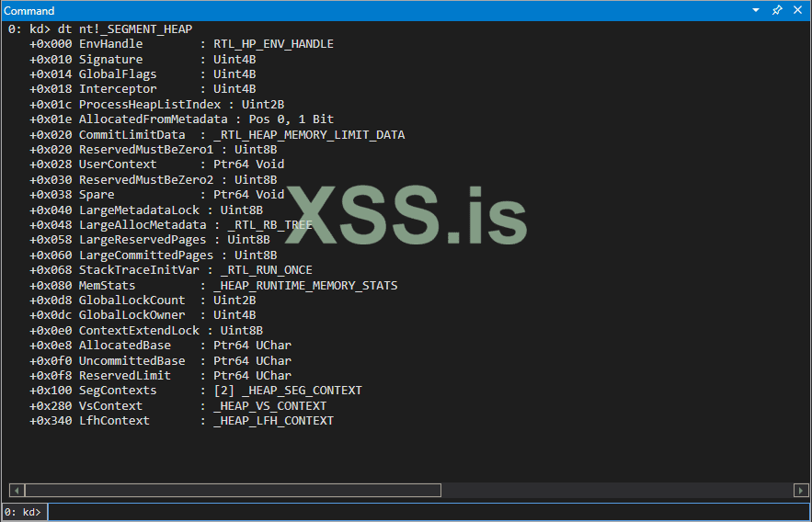Open the Command window options dropdown arrow

click(x=756, y=10)
